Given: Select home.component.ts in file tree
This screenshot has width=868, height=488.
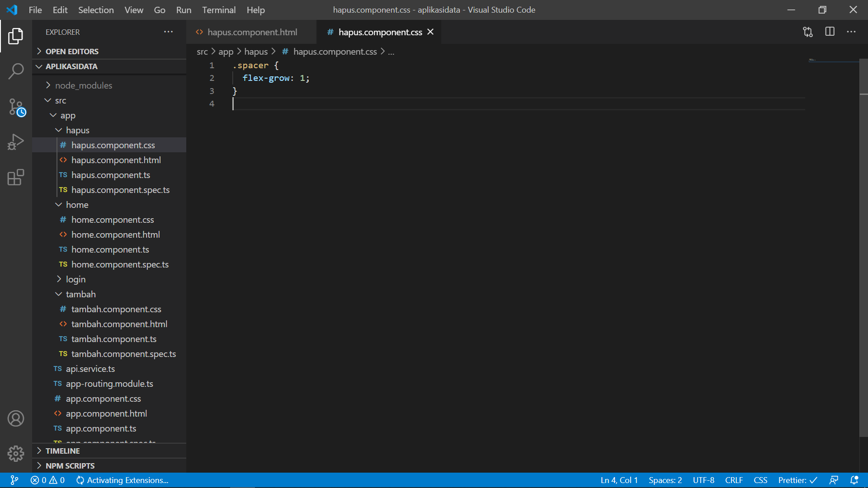Looking at the screenshot, I should coord(110,249).
